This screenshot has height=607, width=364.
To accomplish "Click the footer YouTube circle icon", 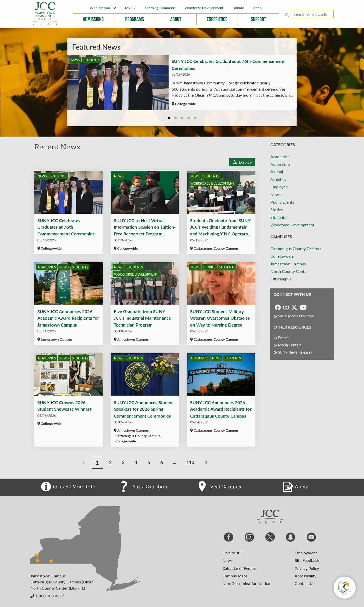I will click(x=311, y=537).
